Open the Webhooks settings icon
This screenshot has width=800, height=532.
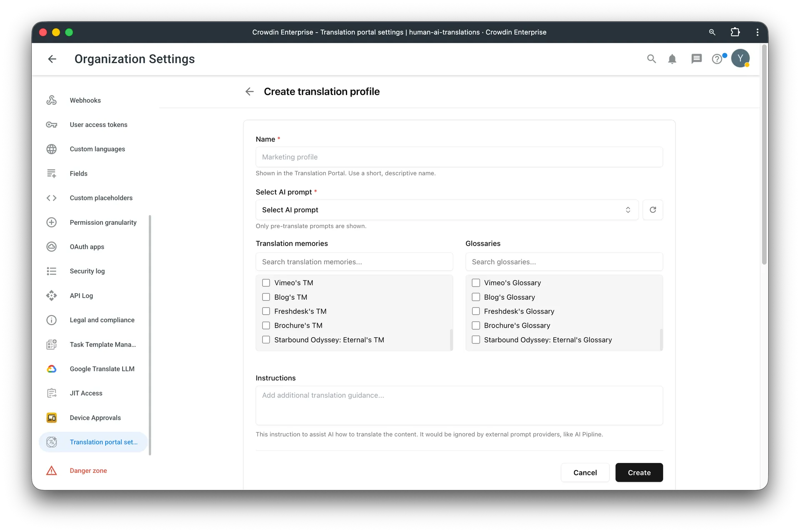(x=51, y=100)
